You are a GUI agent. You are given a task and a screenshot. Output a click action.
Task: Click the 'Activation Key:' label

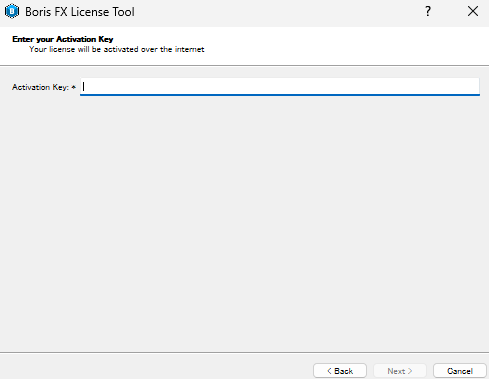(x=40, y=87)
